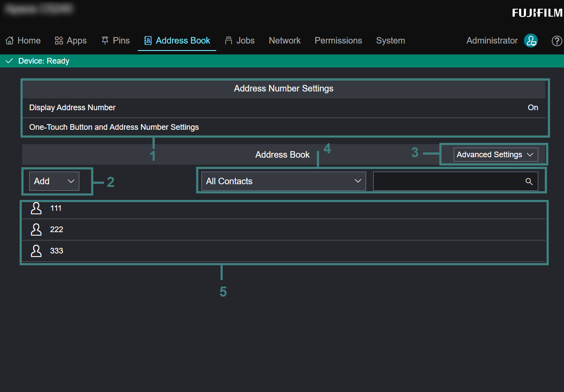Click the Home house icon

[10, 41]
